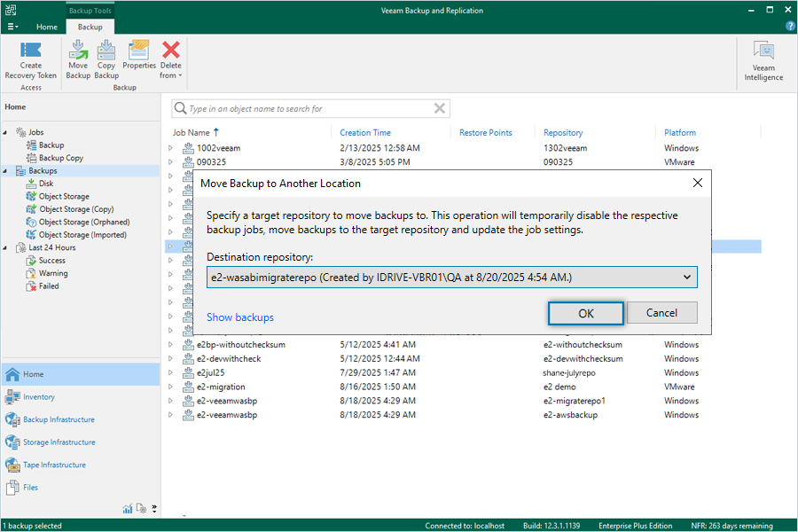Select Object Storage node
The height and width of the screenshot is (532, 798).
(64, 196)
